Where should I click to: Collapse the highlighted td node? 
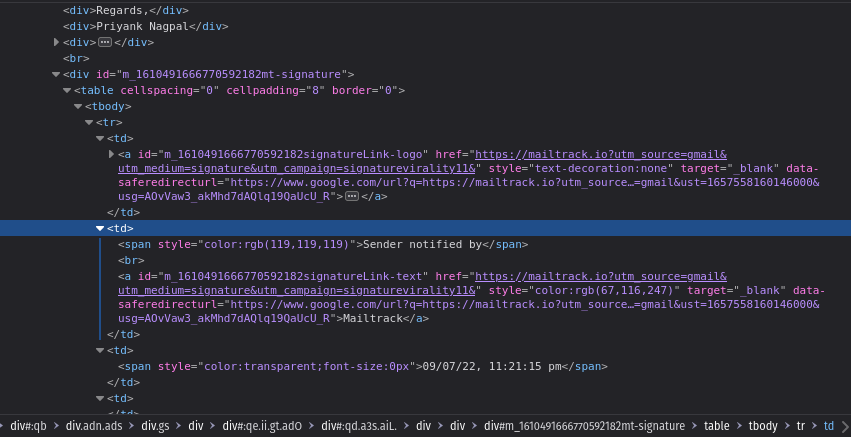[x=100, y=229]
